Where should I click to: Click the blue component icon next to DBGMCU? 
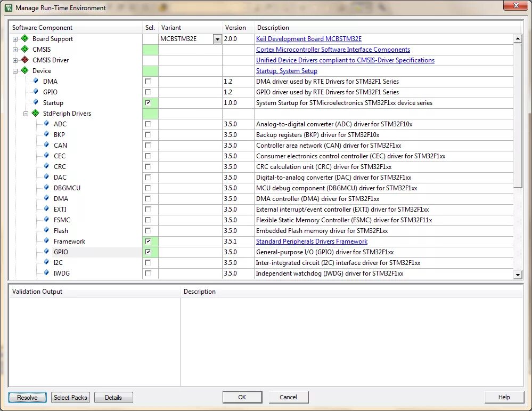(x=46, y=188)
